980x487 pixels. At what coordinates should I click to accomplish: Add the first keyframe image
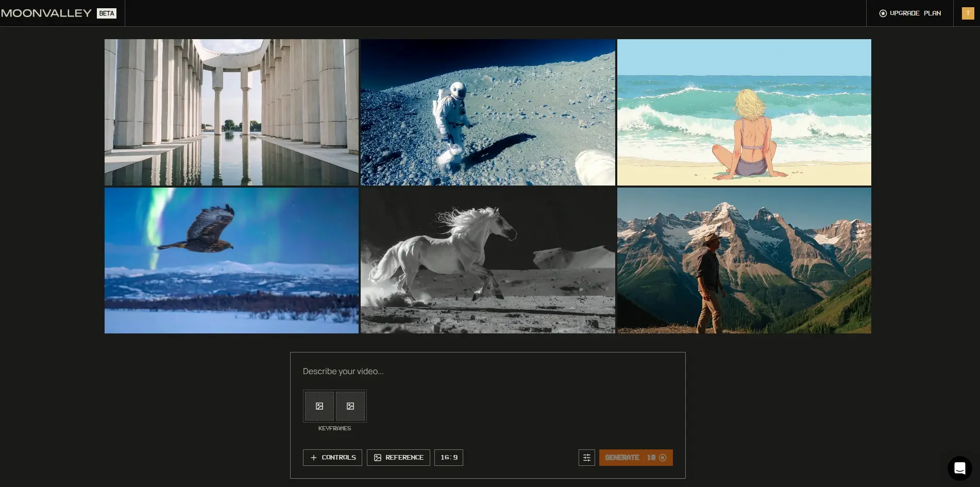(x=319, y=406)
